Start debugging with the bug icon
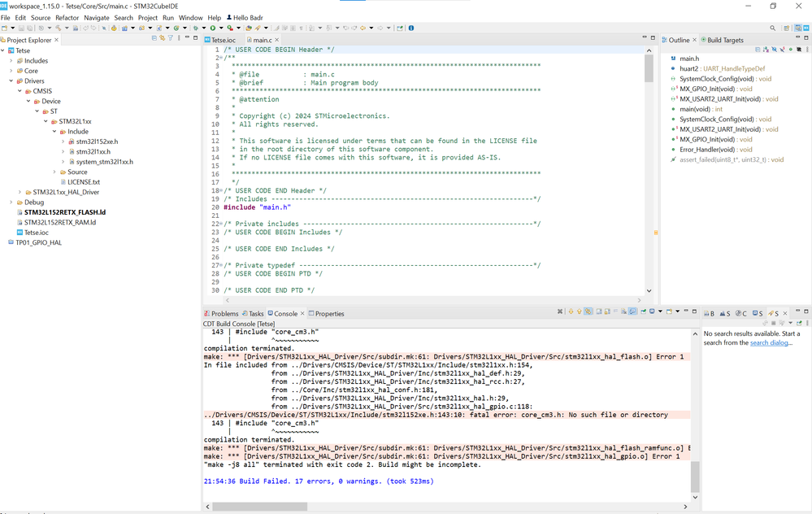 pyautogui.click(x=194, y=28)
